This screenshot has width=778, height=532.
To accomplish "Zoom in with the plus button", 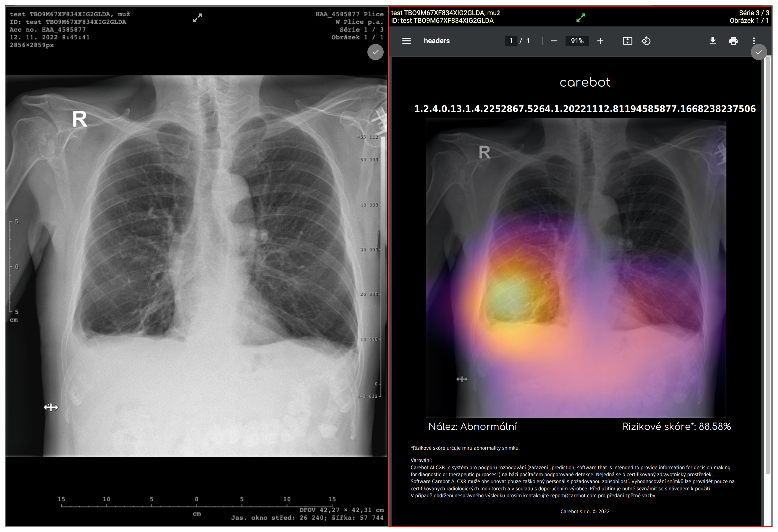I will coord(600,41).
